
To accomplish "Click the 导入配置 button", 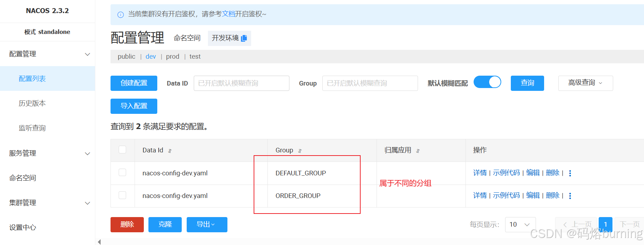I will coord(134,106).
